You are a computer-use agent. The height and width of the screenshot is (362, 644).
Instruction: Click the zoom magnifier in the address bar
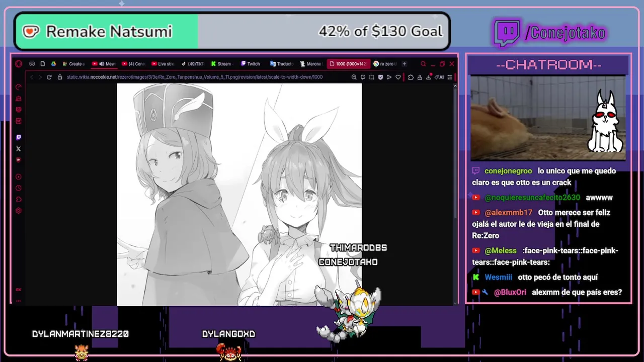click(x=354, y=77)
